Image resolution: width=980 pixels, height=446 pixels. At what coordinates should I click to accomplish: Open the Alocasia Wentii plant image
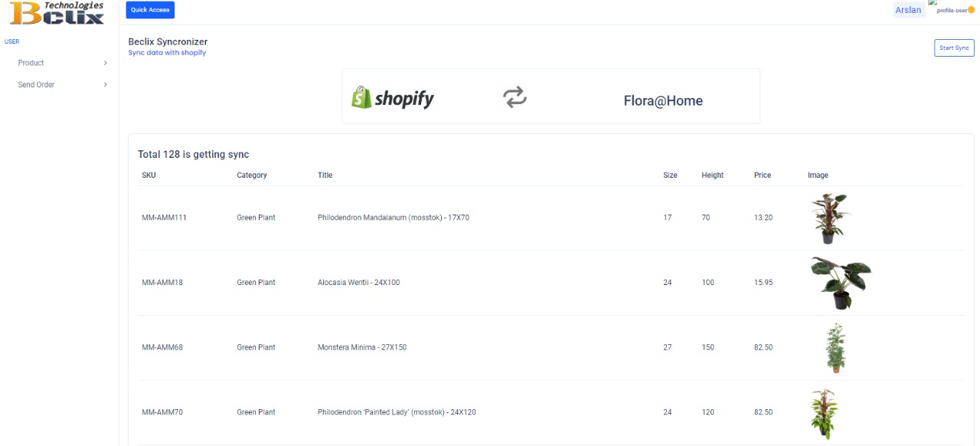[x=840, y=283]
